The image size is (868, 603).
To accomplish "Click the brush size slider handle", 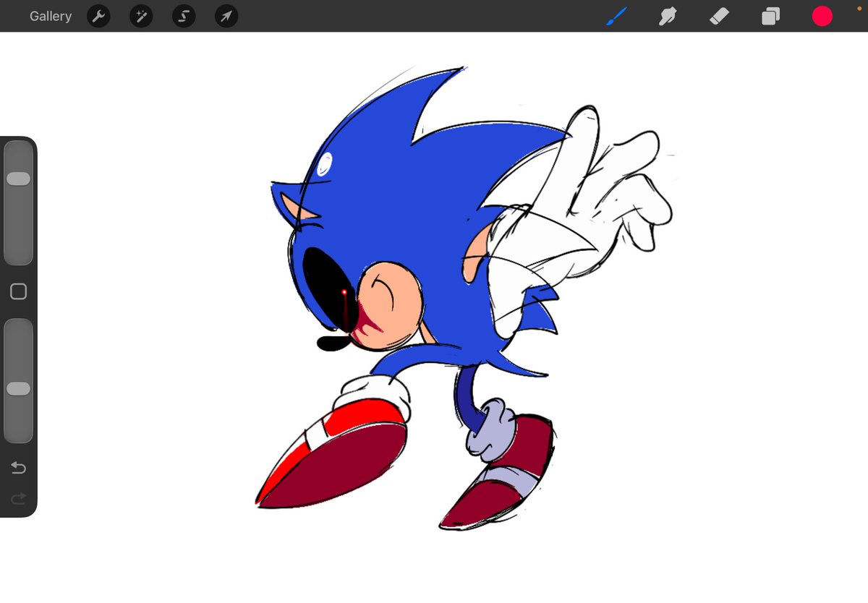I will pyautogui.click(x=18, y=179).
